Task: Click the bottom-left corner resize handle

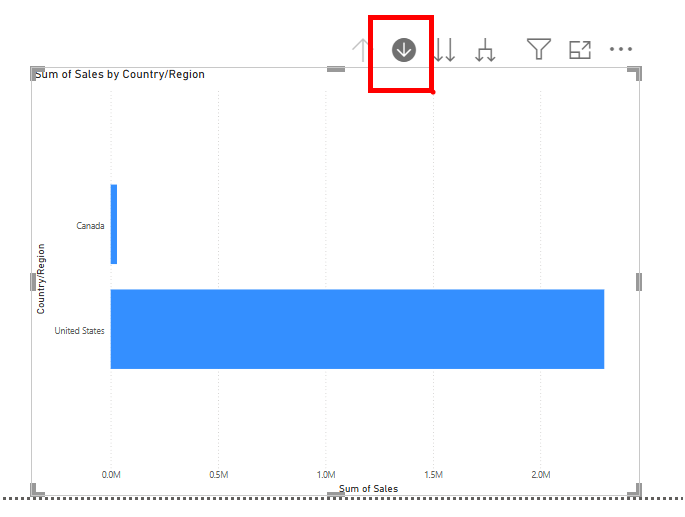Action: tap(37, 490)
